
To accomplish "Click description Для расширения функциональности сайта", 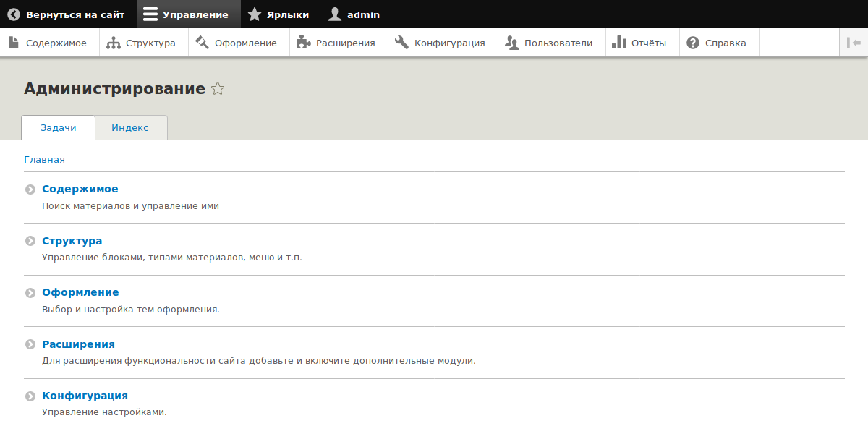I will (x=259, y=361).
